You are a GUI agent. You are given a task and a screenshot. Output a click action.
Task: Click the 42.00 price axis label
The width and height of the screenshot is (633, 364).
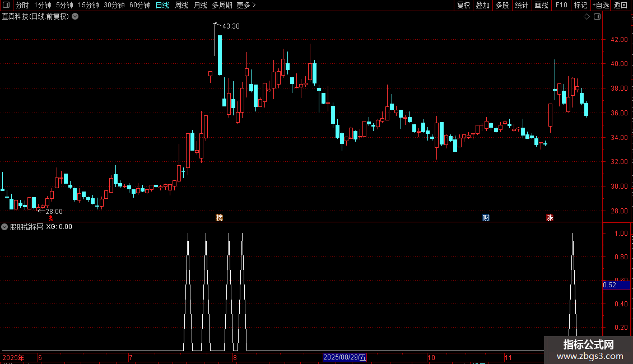coord(619,40)
